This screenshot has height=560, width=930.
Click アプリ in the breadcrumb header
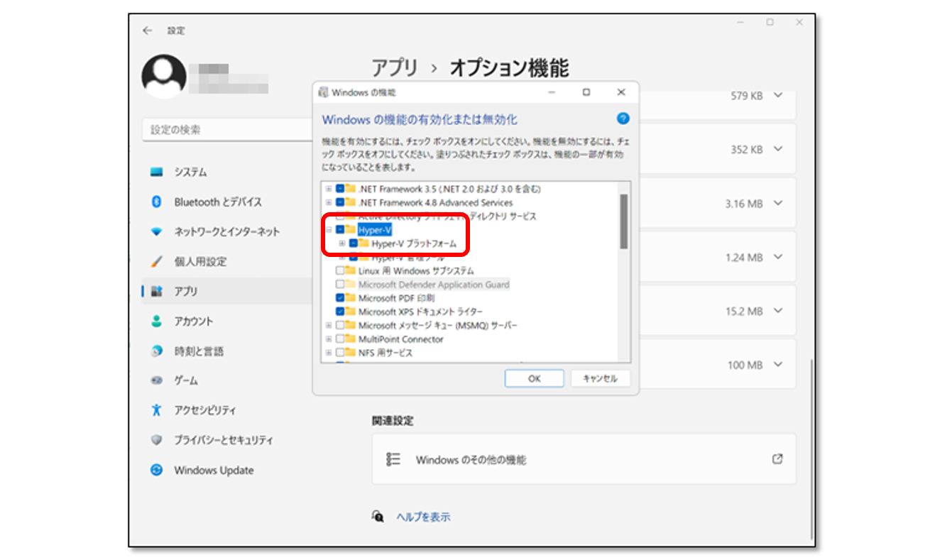coord(395,68)
